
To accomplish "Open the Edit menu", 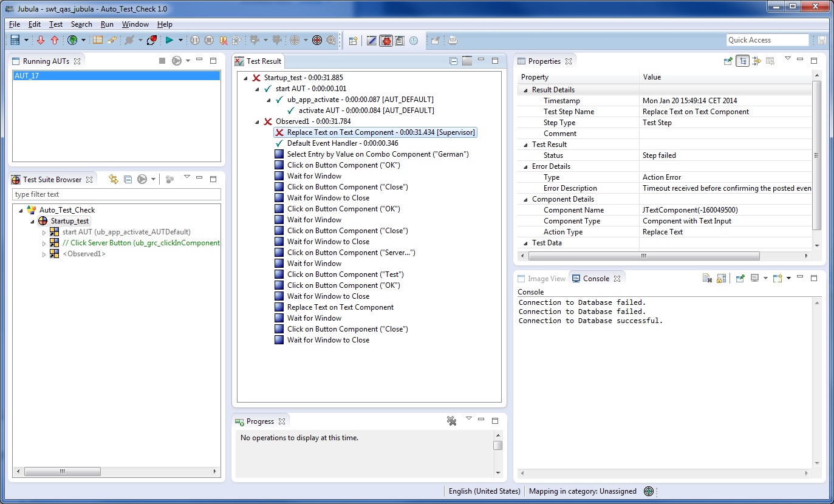I will tap(35, 24).
